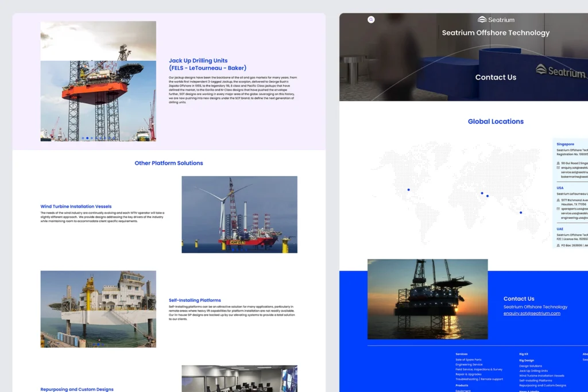This screenshot has width=588, height=392.
Task: Select the third carousel dot on jackup image
Action: click(92, 138)
